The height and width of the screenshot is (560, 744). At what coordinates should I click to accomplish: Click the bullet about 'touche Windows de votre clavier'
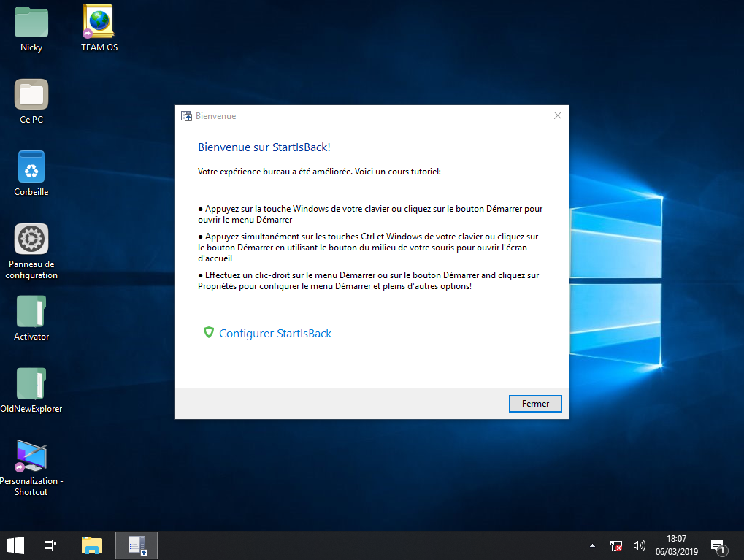pyautogui.click(x=370, y=214)
